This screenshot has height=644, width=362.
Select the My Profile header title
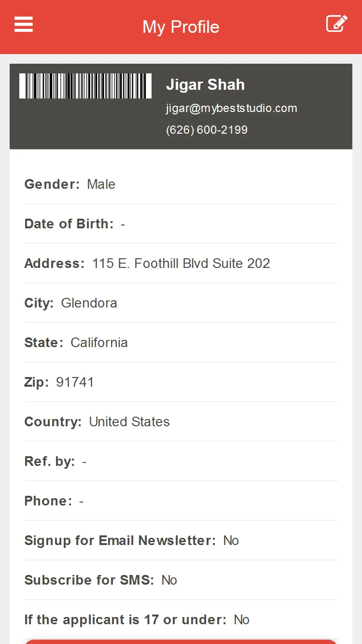point(181,27)
